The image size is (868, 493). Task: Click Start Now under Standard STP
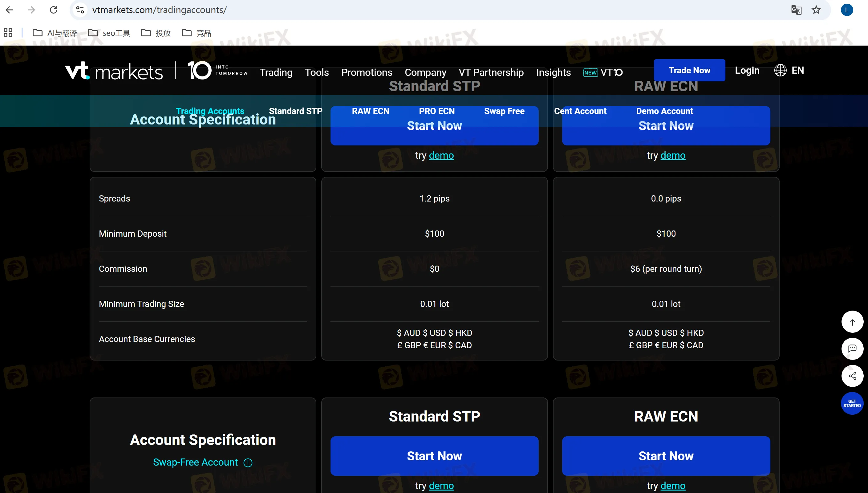[434, 456]
